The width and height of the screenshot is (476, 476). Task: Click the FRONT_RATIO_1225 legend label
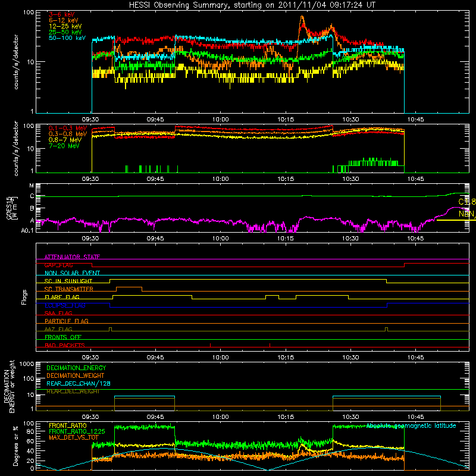coord(77,431)
